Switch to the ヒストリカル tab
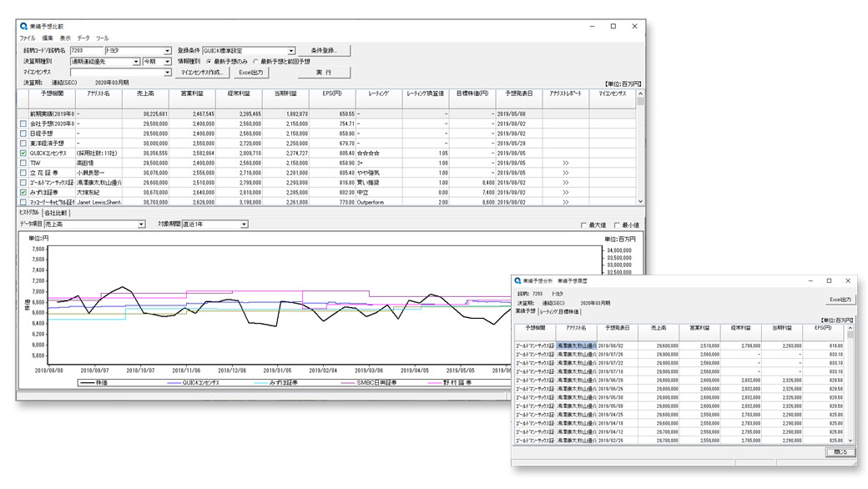 29,213
